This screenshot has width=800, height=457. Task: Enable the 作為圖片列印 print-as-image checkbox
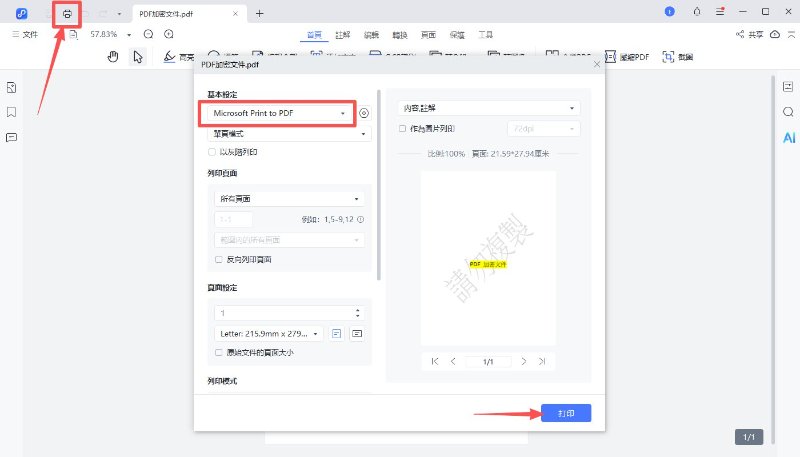pos(403,129)
